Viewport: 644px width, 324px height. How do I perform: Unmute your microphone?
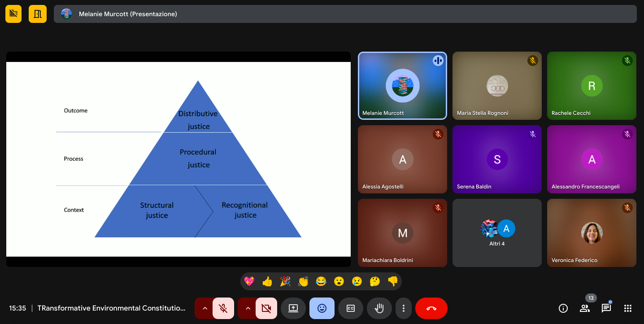[x=223, y=308]
